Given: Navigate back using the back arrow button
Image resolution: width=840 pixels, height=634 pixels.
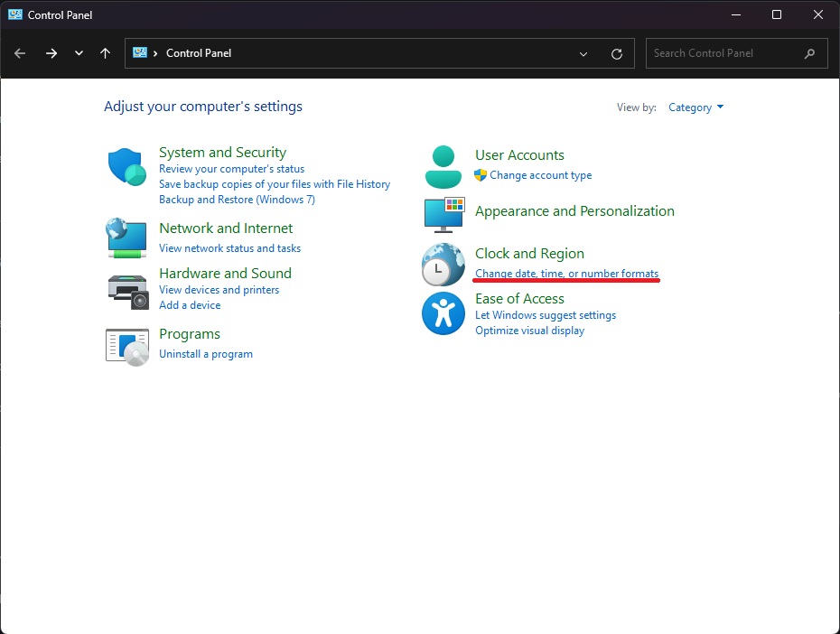Looking at the screenshot, I should [x=20, y=53].
